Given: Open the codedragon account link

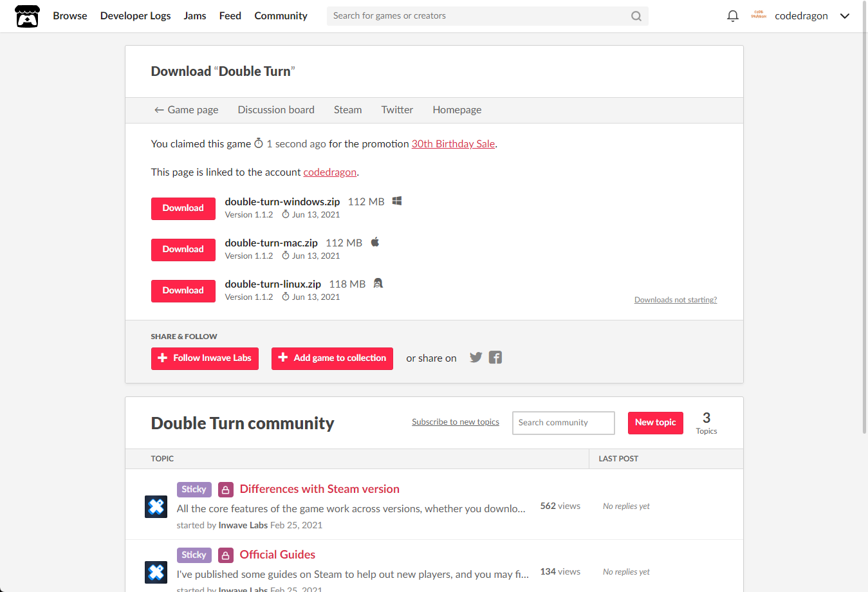Looking at the screenshot, I should coord(330,172).
